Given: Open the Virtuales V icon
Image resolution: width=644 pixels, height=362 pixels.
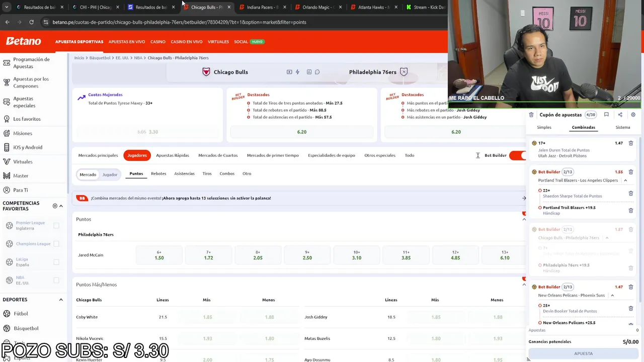Looking at the screenshot, I should click(x=7, y=162).
